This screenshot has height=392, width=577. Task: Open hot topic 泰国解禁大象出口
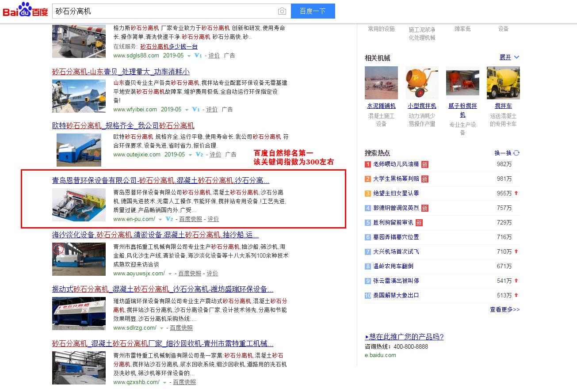(396, 296)
